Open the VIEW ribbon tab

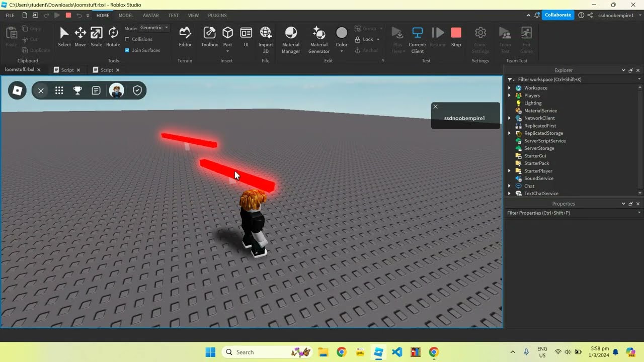[193, 16]
